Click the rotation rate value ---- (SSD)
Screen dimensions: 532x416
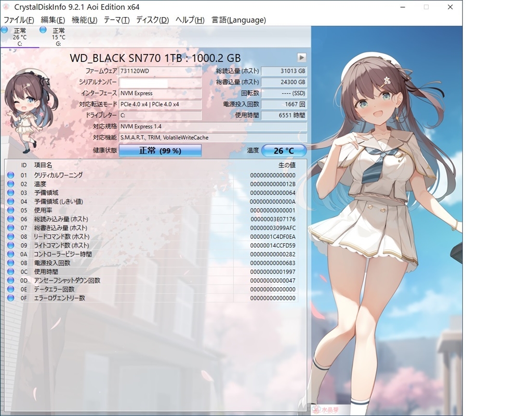284,93
